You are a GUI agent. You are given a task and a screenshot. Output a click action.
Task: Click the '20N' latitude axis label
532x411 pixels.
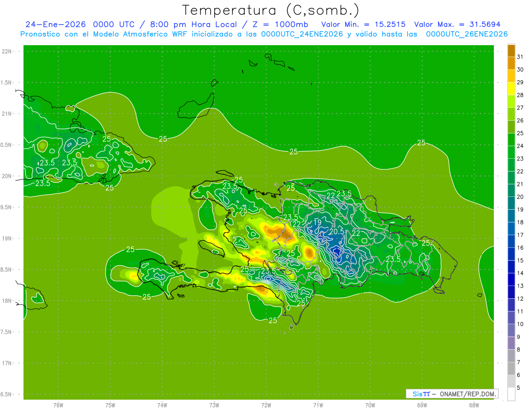coord(7,176)
